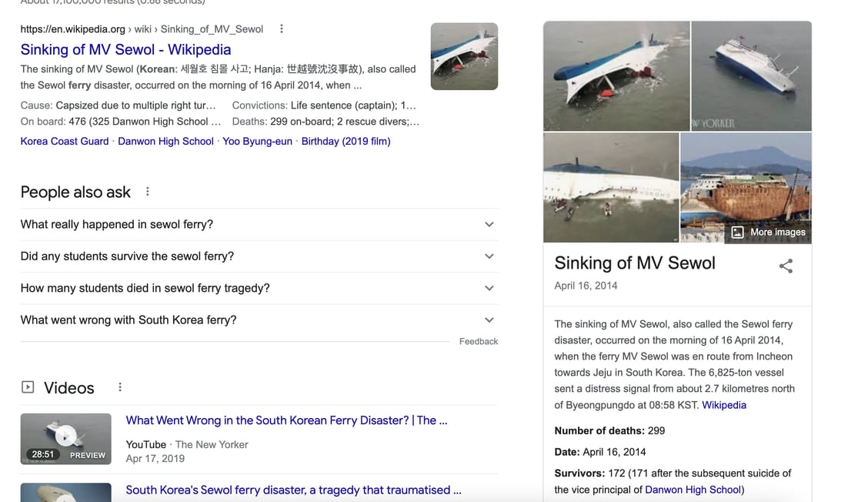Open the Videos section options menu
The height and width of the screenshot is (502, 868).
[120, 387]
